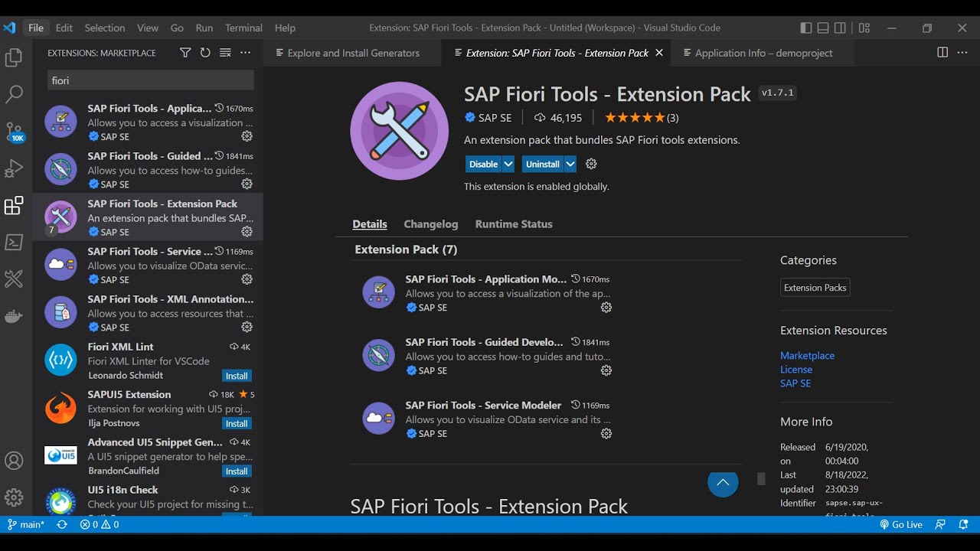Open SAP Fiori wrench-and-pencil activity icon
The image size is (980, 551).
tap(14, 279)
